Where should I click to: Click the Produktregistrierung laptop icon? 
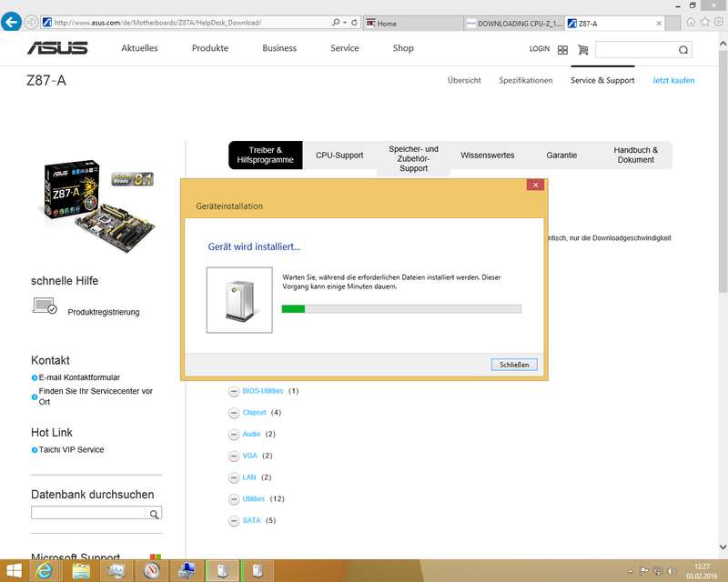pos(45,306)
